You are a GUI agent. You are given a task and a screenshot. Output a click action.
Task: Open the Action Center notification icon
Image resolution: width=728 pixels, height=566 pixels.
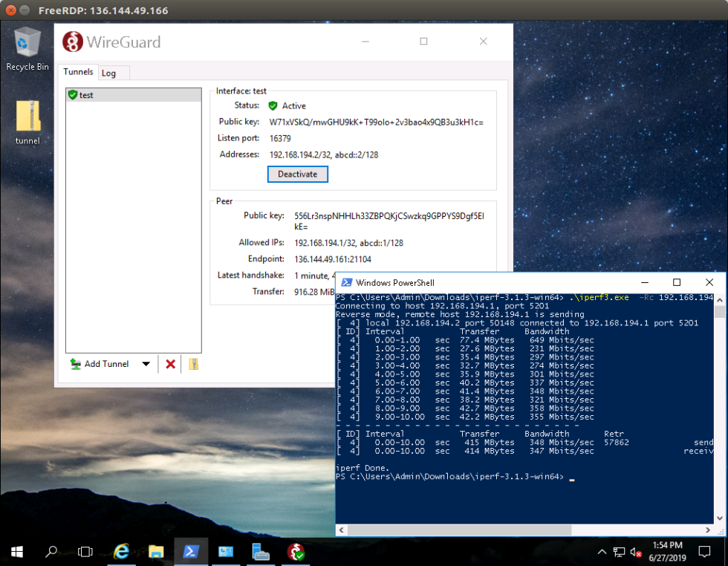point(703,552)
